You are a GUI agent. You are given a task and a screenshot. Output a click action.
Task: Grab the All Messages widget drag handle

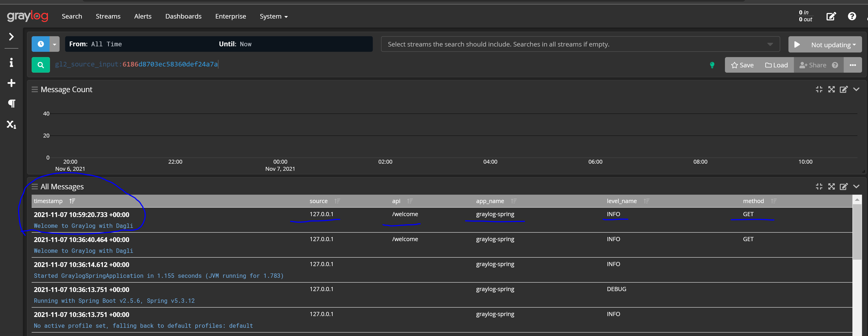(35, 186)
